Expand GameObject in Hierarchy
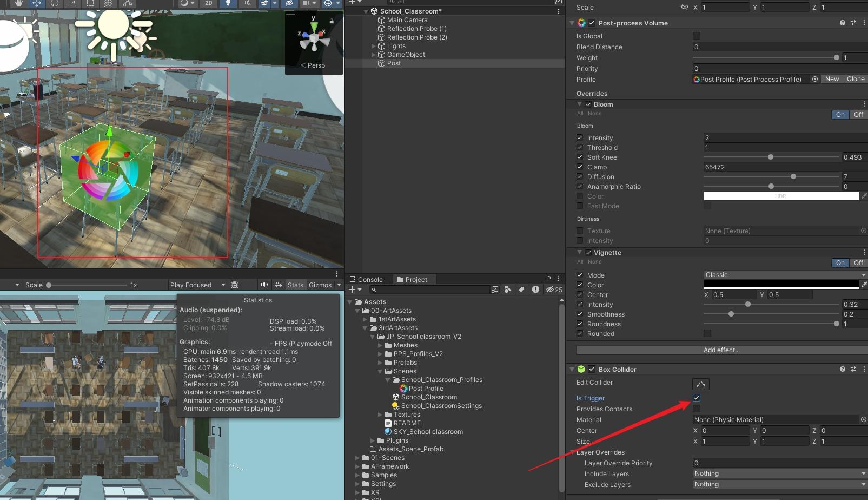 point(373,55)
